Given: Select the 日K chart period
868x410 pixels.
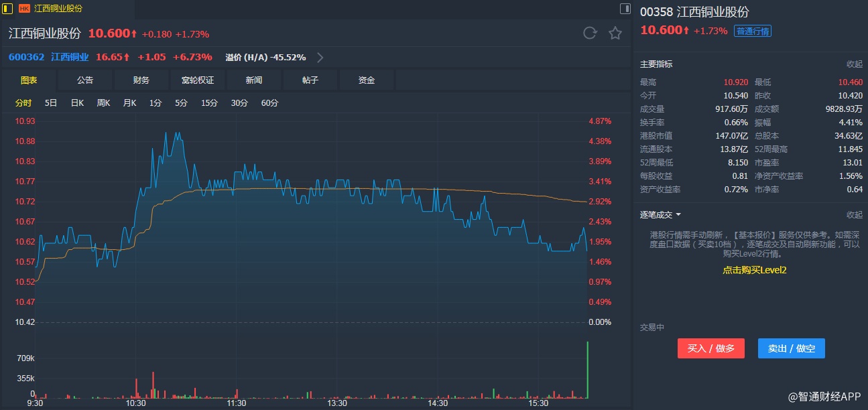Looking at the screenshot, I should (x=77, y=102).
